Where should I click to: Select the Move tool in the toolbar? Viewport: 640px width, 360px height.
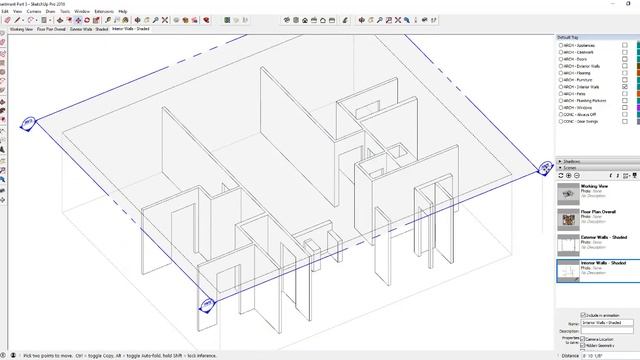pyautogui.click(x=78, y=20)
